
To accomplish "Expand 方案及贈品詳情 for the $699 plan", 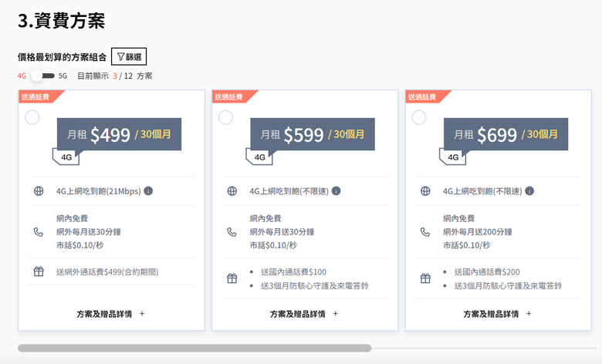I will (498, 314).
